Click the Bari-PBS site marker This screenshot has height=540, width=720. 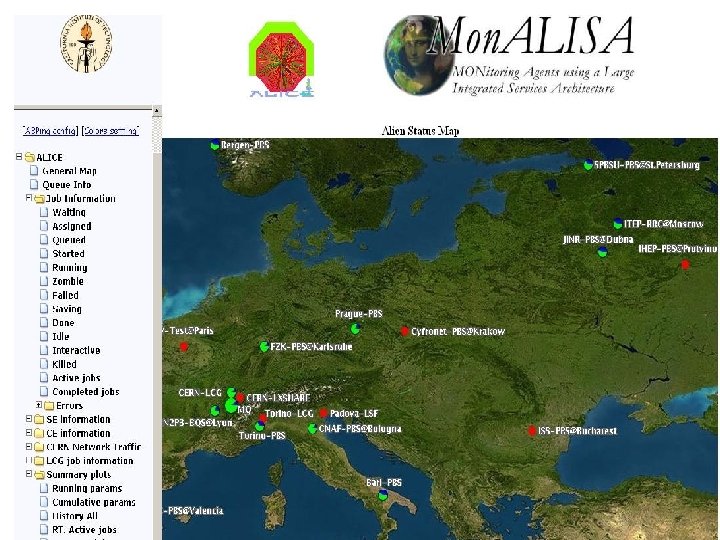point(383,495)
